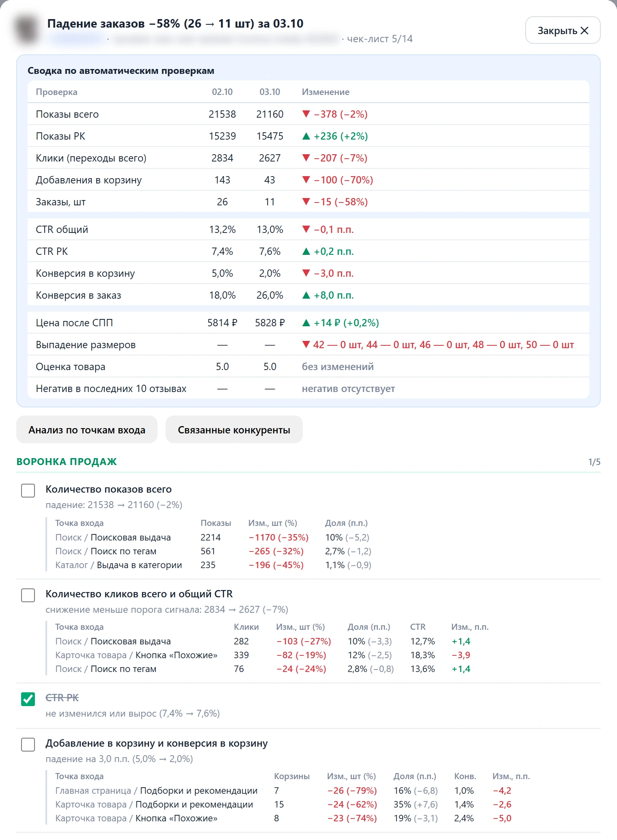Click +0,2 п.п. in the summary CTR РК row
This screenshot has height=840, width=617.
coord(328,251)
